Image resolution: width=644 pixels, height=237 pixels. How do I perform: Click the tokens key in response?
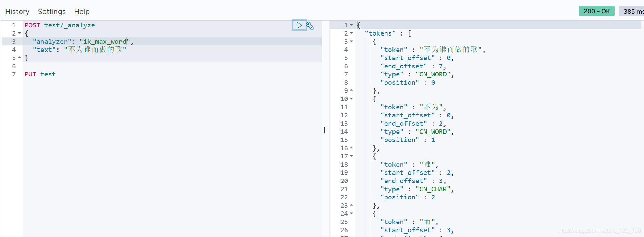click(380, 33)
